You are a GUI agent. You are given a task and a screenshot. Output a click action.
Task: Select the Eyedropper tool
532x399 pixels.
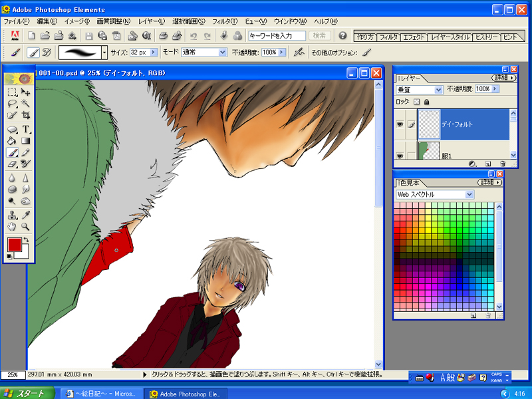(25, 215)
